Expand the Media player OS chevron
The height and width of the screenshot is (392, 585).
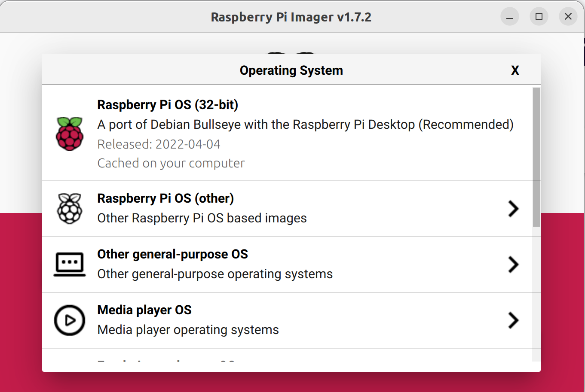tap(514, 320)
